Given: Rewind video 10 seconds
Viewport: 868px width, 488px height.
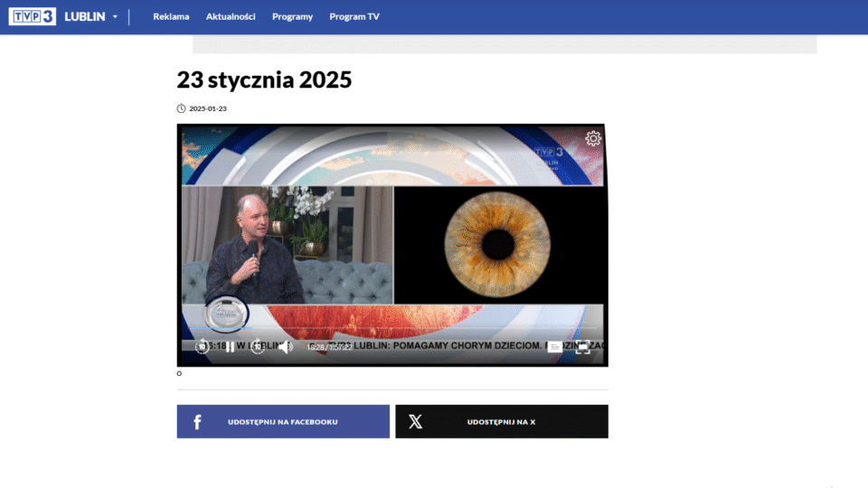Looking at the screenshot, I should click(x=203, y=347).
